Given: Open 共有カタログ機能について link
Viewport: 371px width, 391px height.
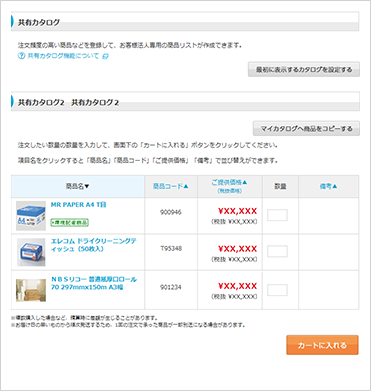Looking at the screenshot, I should pos(63,56).
